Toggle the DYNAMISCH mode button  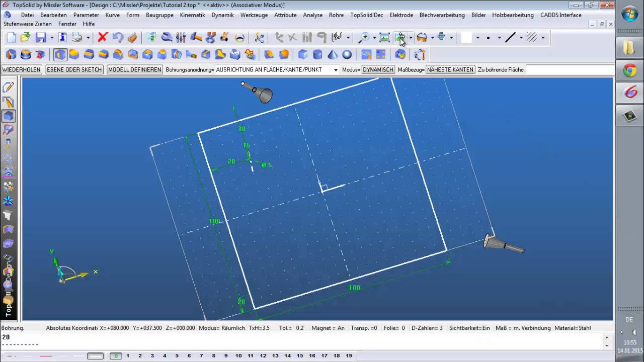(378, 70)
